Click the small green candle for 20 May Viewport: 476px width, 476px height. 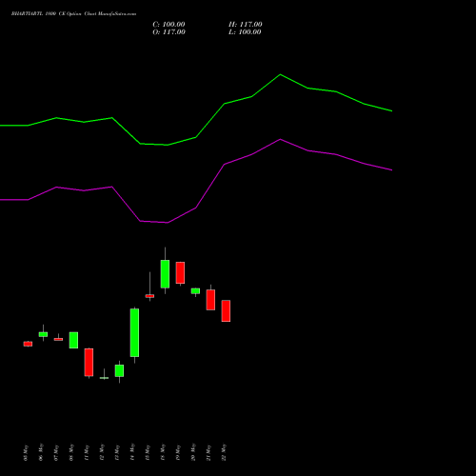pyautogui.click(x=195, y=291)
